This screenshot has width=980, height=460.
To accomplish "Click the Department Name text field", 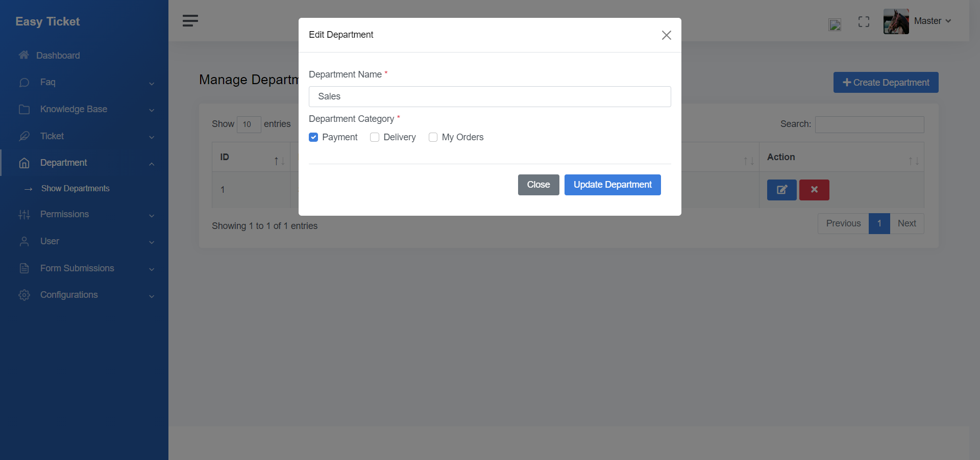I will (x=489, y=96).
